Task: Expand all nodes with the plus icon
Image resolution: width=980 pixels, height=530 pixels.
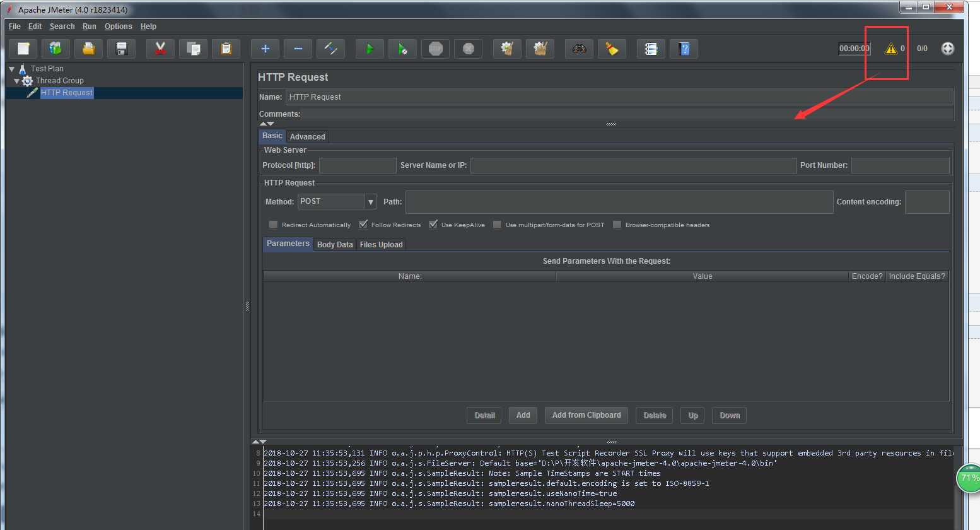Action: (x=265, y=49)
